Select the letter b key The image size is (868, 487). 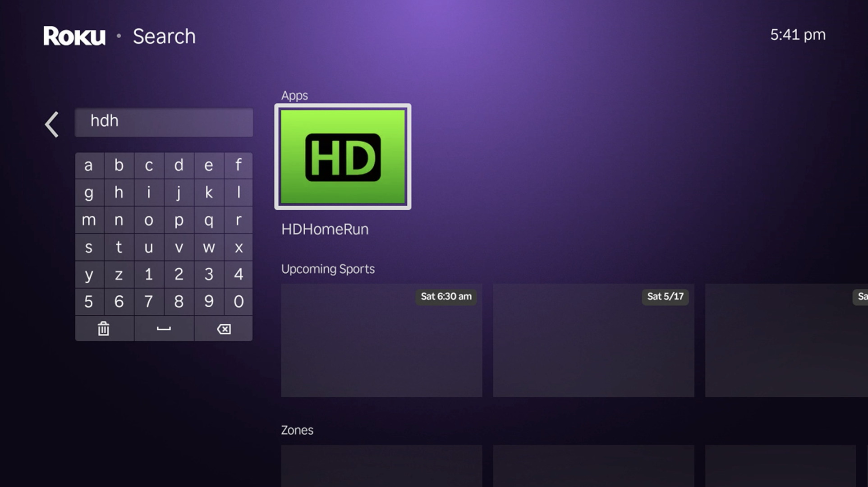[119, 165]
